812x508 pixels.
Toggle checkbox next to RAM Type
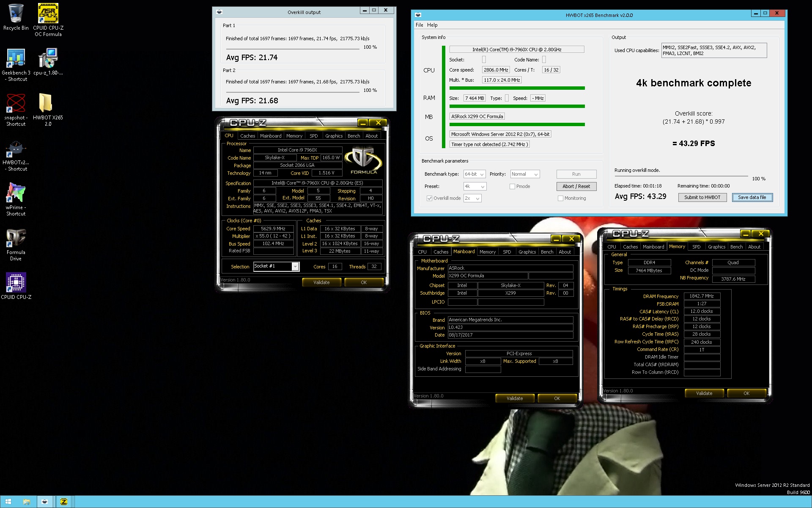pyautogui.click(x=507, y=98)
